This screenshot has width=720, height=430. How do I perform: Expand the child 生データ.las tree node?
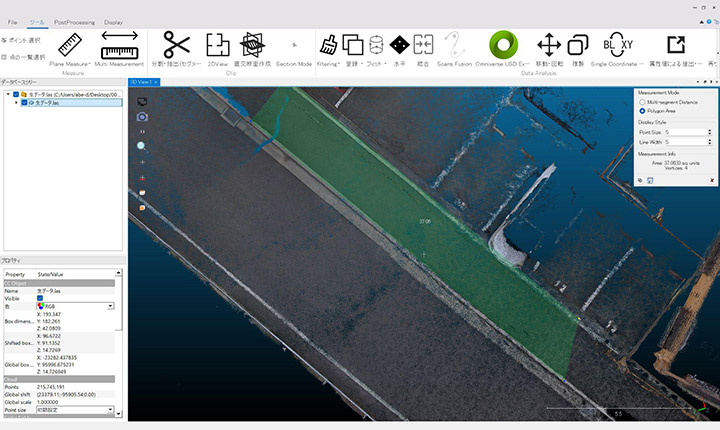coord(17,103)
